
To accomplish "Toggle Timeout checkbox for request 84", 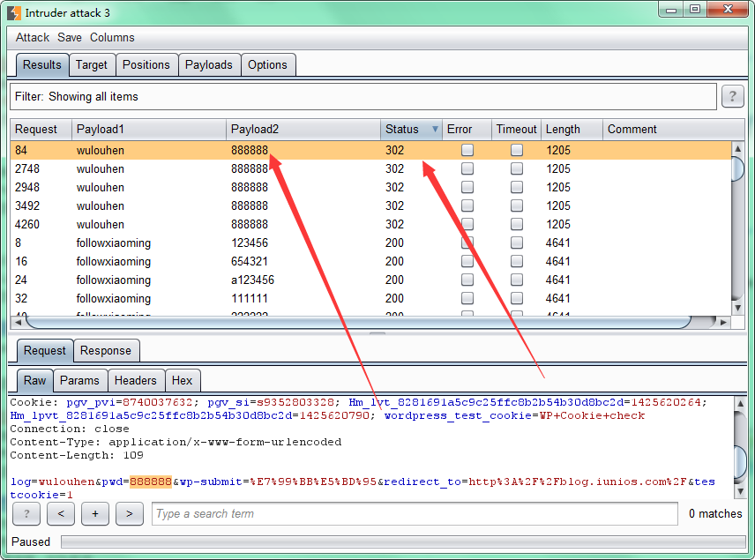I will click(x=517, y=150).
